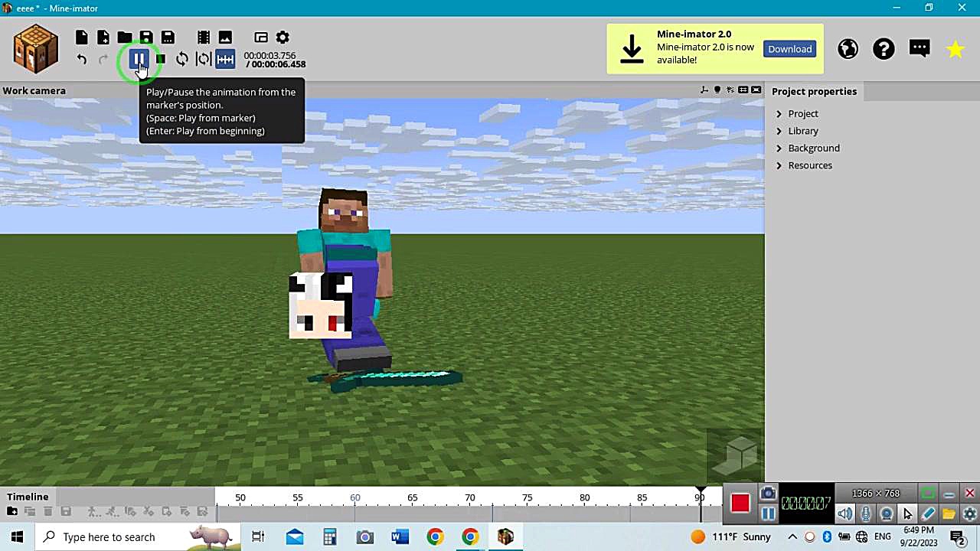Click frame 75 on the timeline ruler
The image size is (980, 551).
coord(527,497)
